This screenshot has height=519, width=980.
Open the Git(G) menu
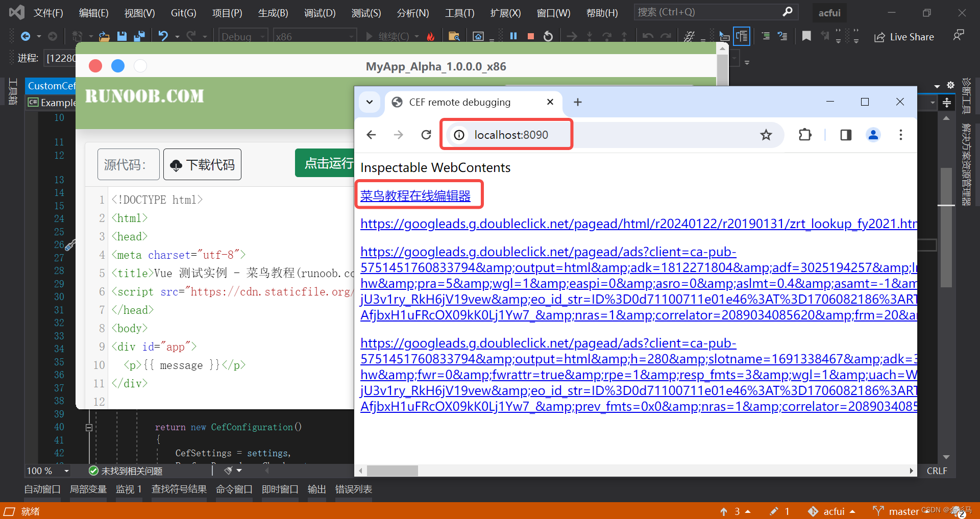click(x=184, y=13)
